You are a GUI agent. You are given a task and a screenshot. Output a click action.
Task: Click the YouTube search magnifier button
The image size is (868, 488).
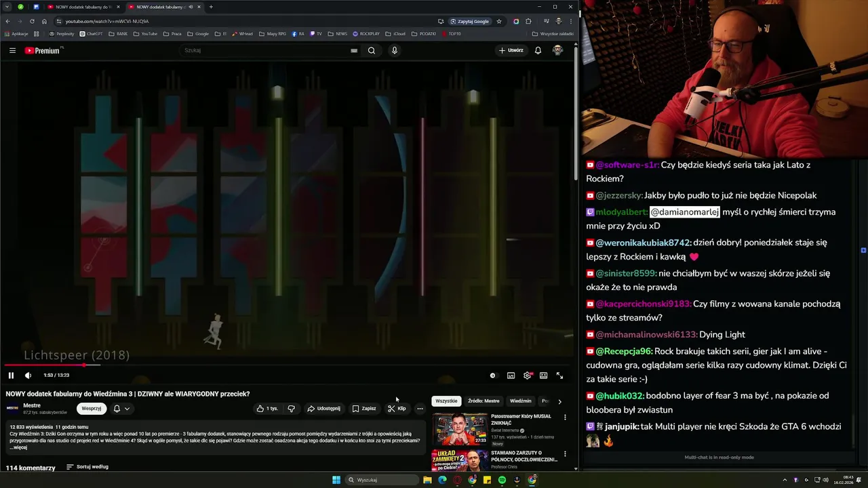pos(372,50)
